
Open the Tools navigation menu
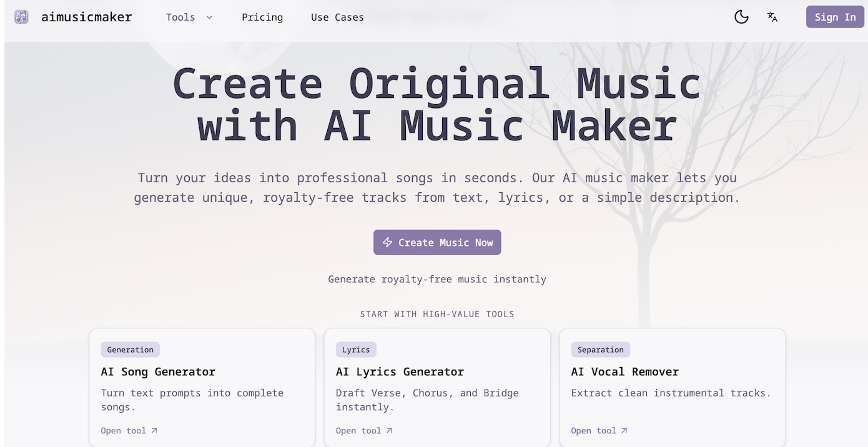(180, 17)
